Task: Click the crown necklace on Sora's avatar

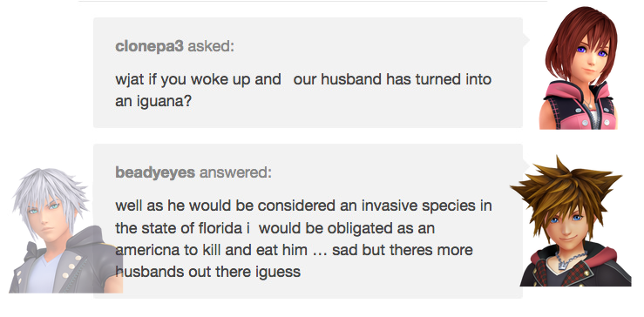Action: coord(569,260)
